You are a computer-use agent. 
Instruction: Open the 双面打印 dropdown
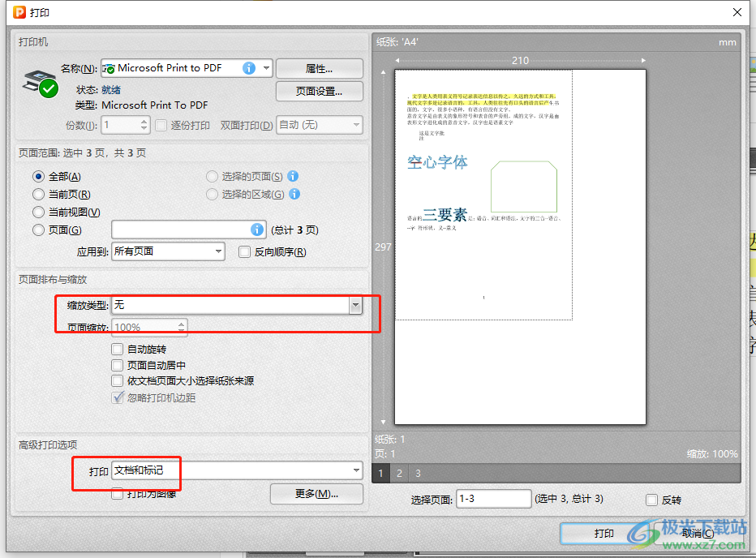tap(319, 125)
